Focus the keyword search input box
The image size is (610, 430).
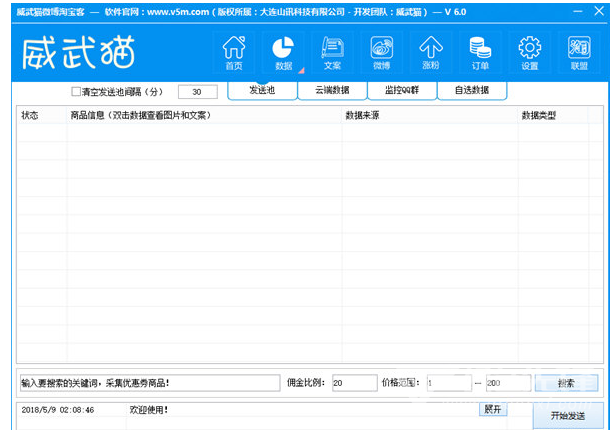pyautogui.click(x=150, y=383)
